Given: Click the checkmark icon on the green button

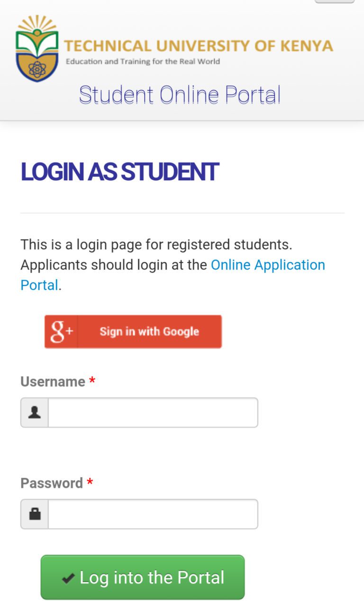Looking at the screenshot, I should point(67,577).
